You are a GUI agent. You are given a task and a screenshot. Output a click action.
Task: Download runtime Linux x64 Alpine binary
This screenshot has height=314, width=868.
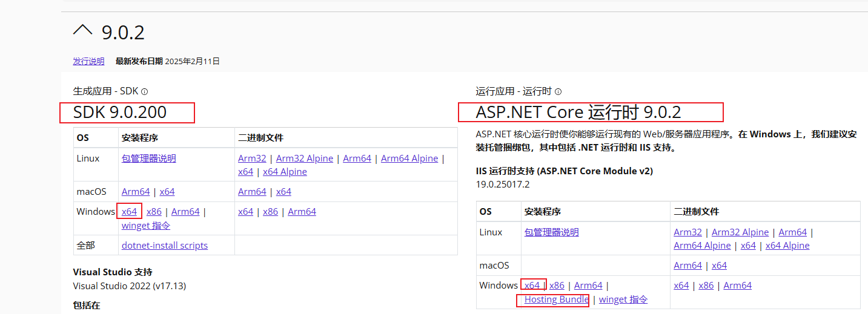pos(787,245)
